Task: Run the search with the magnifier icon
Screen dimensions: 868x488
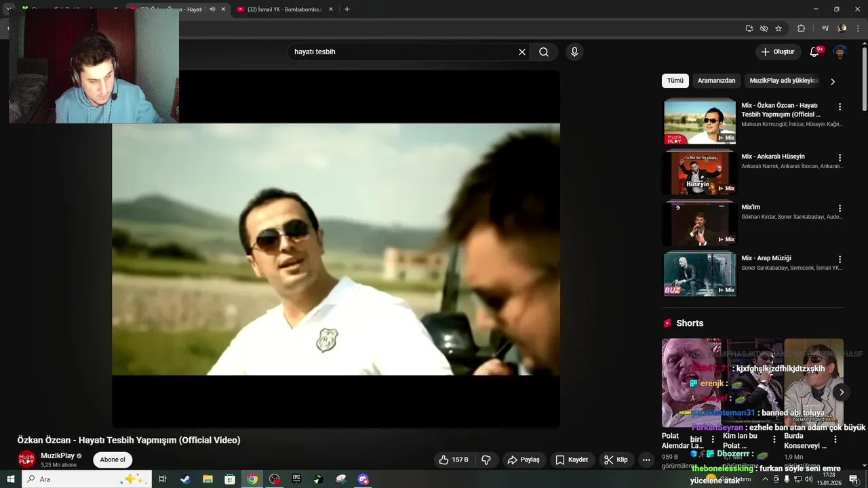Action: pos(544,52)
